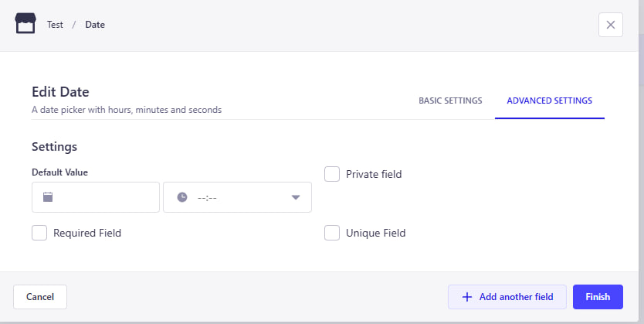Click the clock icon in the time field

tap(182, 197)
